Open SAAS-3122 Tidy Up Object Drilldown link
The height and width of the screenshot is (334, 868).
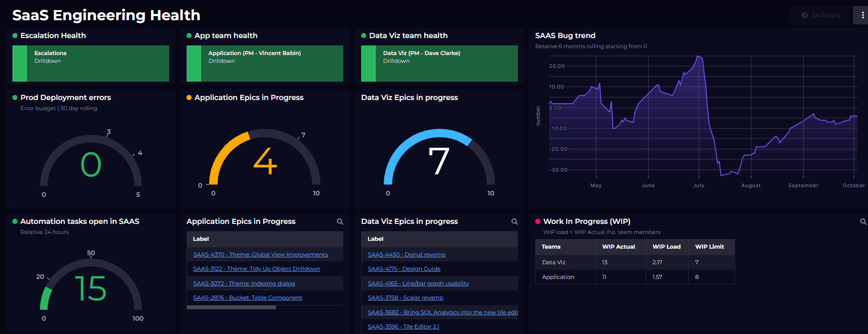[256, 269]
